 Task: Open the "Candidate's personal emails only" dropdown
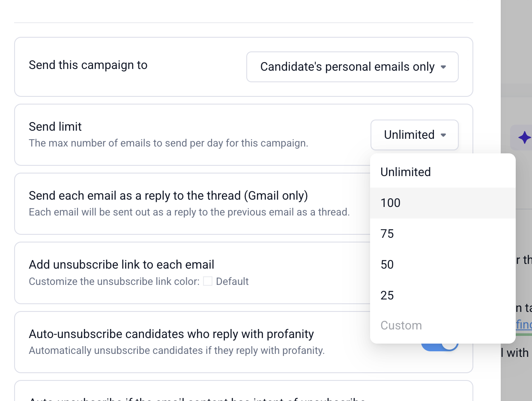pyautogui.click(x=352, y=67)
